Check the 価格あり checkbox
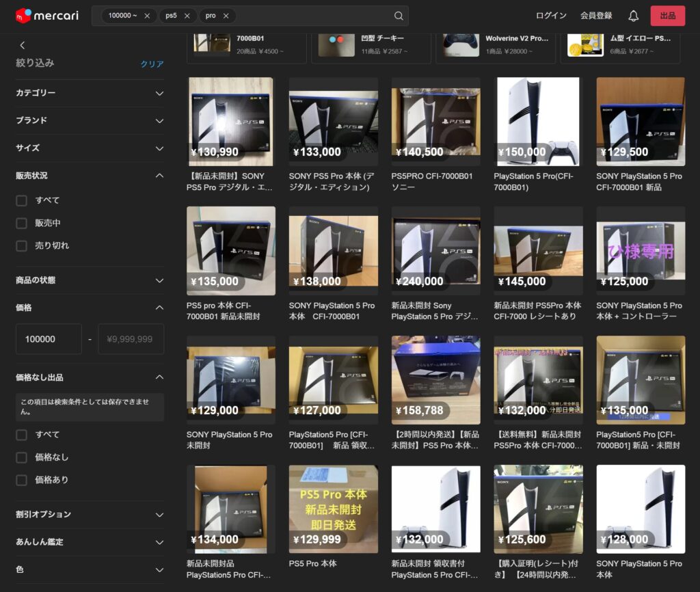700x592 pixels. coord(21,480)
